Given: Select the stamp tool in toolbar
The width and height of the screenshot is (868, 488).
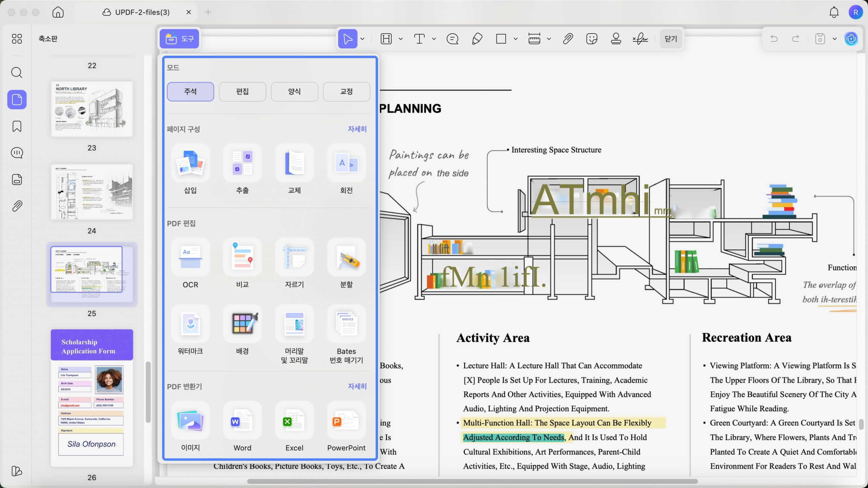Looking at the screenshot, I should pos(616,39).
